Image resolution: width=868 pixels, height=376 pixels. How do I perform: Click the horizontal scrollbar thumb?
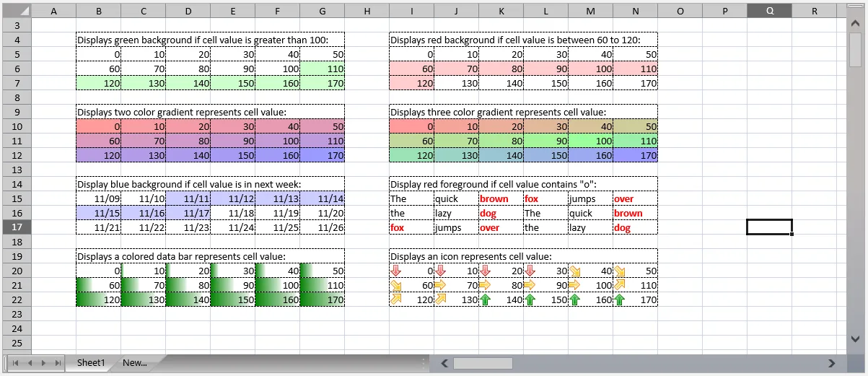482,363
